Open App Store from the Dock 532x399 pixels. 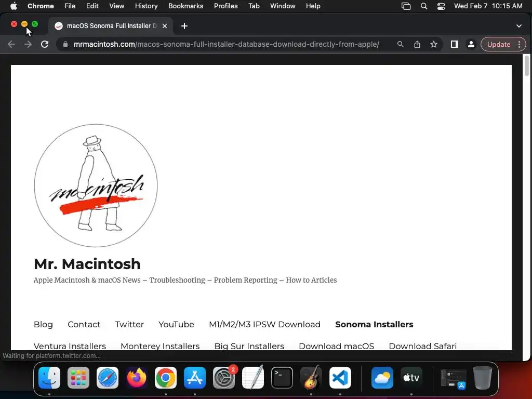pos(195,378)
